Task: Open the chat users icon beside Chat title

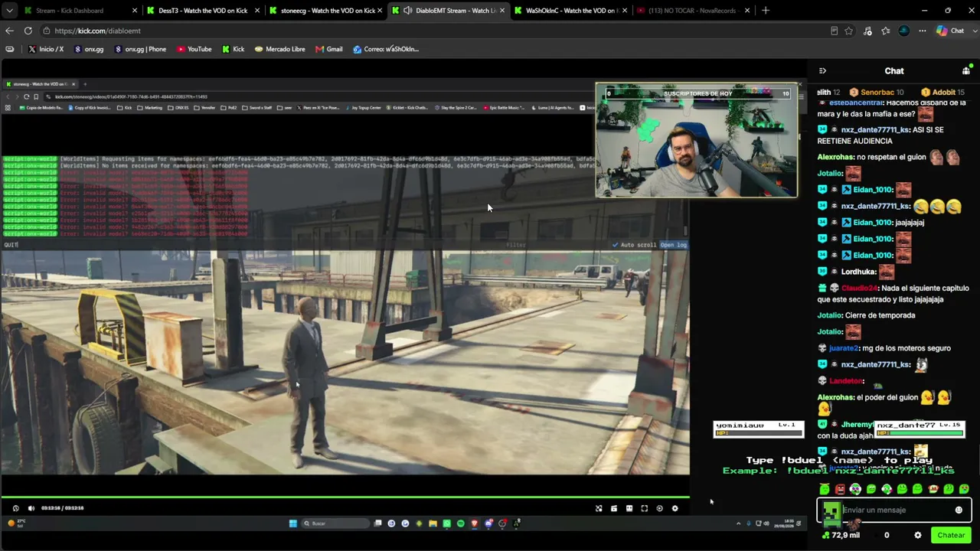Action: [x=966, y=70]
